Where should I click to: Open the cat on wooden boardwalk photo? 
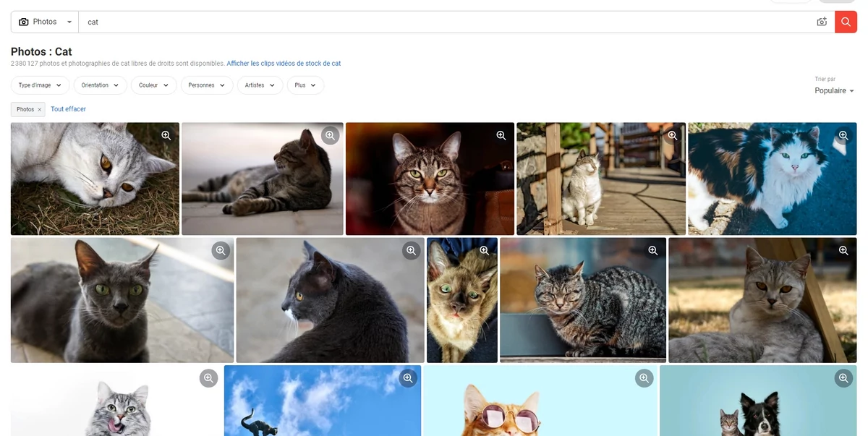[601, 179]
